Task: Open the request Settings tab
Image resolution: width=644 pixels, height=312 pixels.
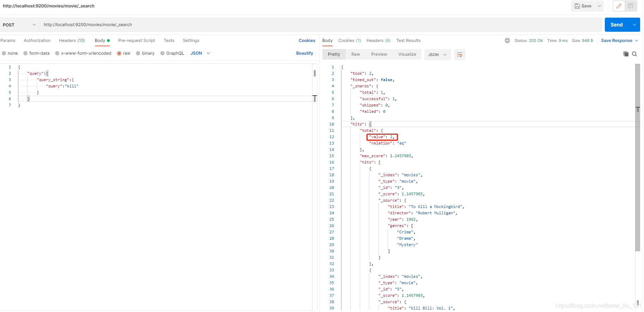Action: pyautogui.click(x=191, y=41)
